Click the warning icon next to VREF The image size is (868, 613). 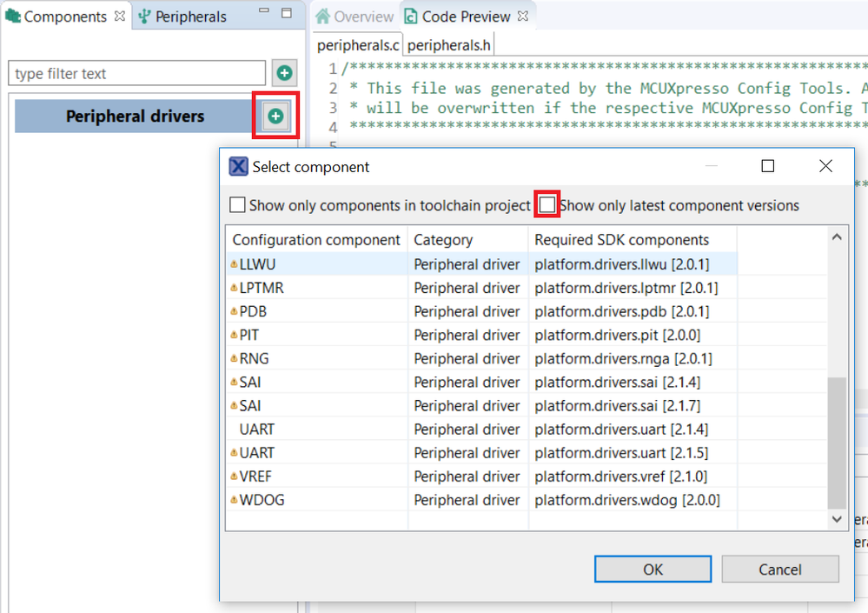[x=234, y=476]
